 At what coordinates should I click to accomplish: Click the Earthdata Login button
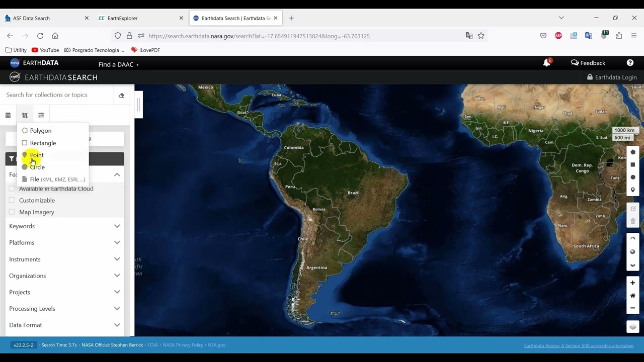612,77
